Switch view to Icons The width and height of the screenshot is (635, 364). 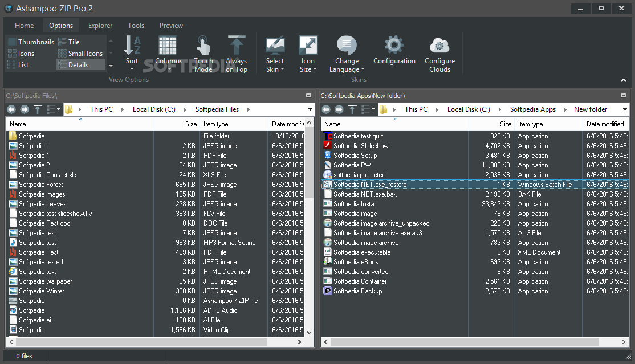21,54
